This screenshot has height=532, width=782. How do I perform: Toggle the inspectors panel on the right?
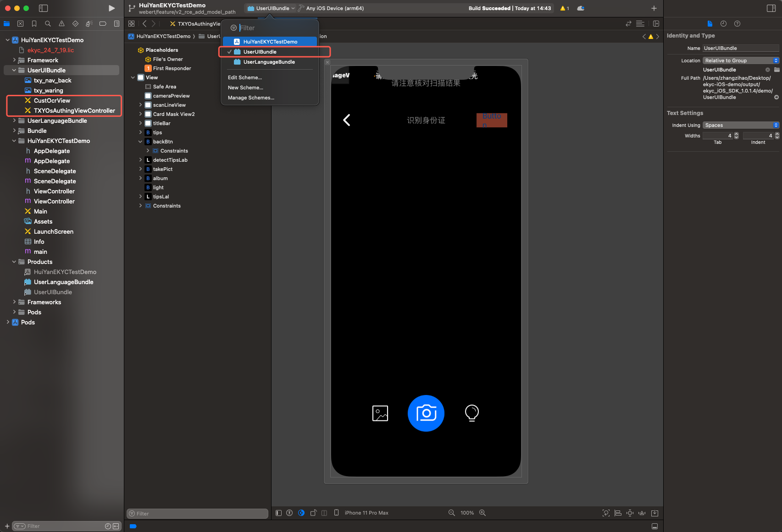(771, 8)
